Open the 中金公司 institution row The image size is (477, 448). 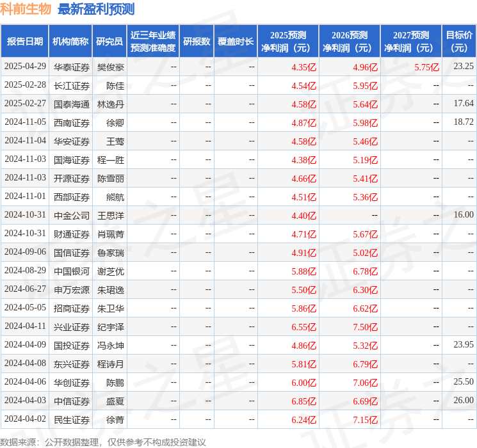coord(71,215)
